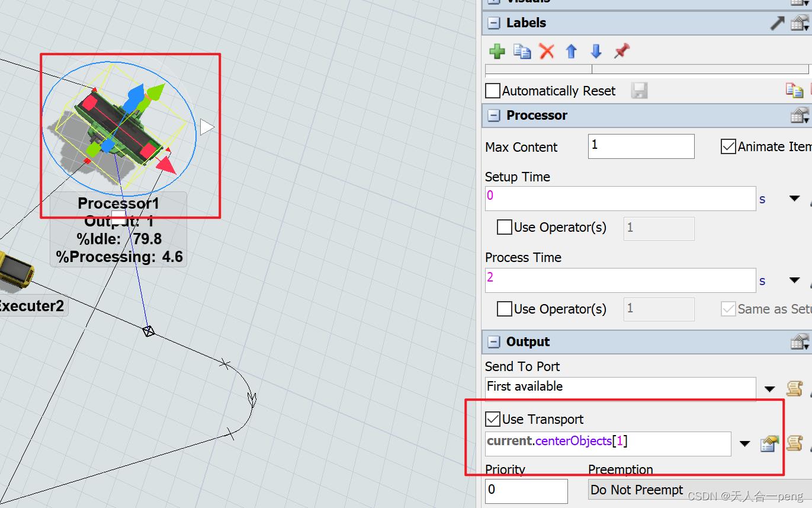Click the red X-axis arrow on Processor1
Viewport: 812px width, 508px height.
(x=166, y=165)
